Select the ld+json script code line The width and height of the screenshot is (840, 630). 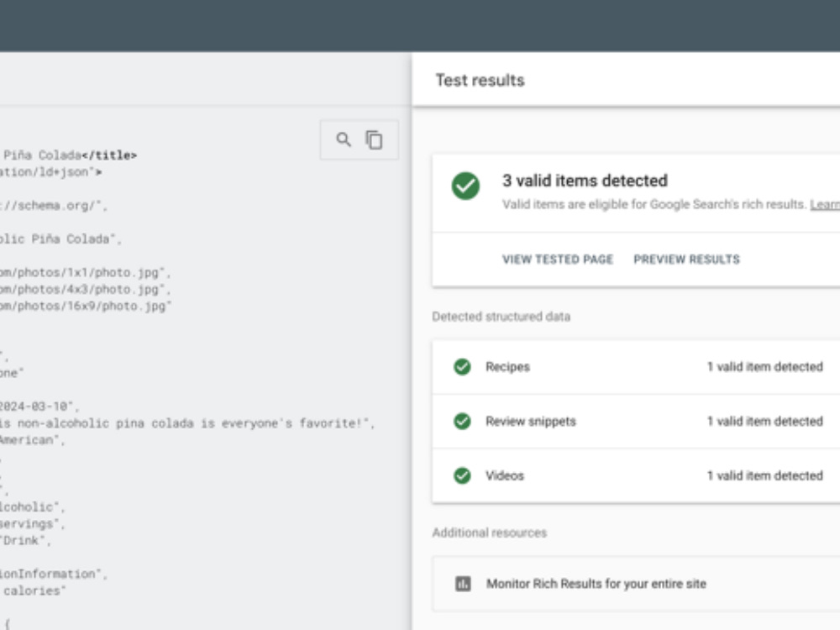point(51,172)
